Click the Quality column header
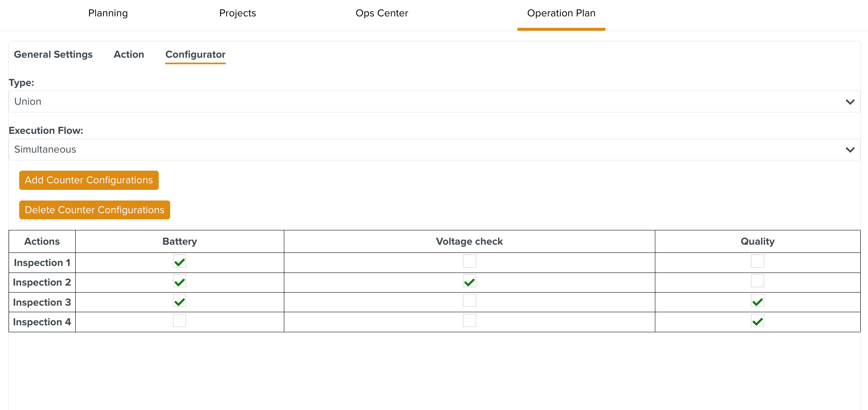Image resolution: width=868 pixels, height=410 pixels. coord(758,241)
